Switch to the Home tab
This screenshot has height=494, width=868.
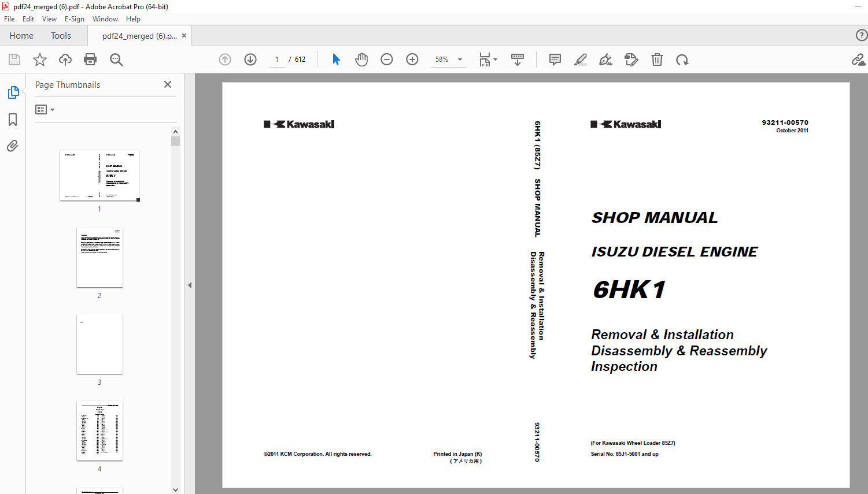pos(21,36)
